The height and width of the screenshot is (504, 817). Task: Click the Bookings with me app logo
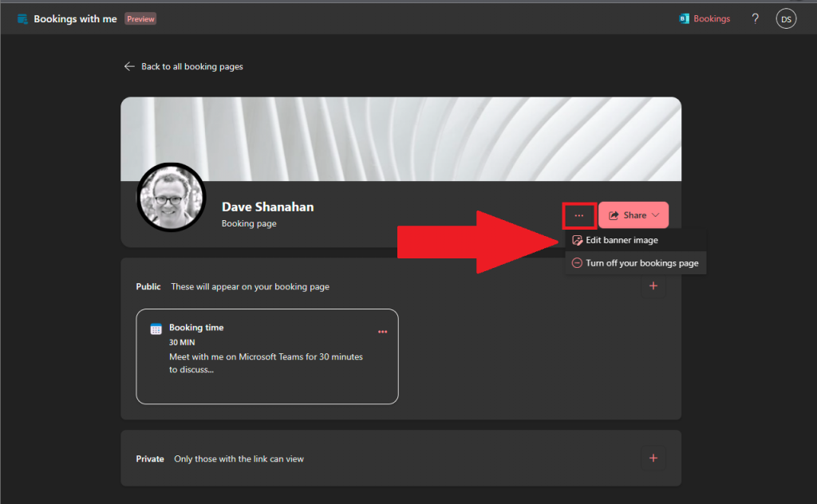pos(22,19)
